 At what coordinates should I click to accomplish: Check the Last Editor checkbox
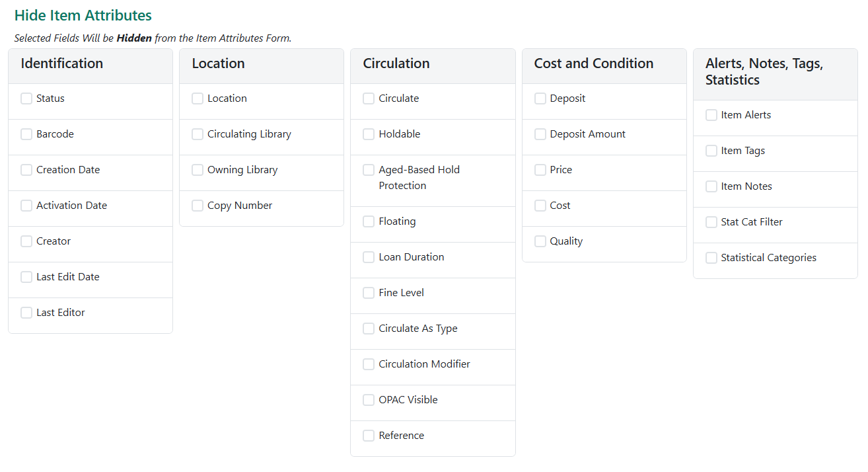26,312
